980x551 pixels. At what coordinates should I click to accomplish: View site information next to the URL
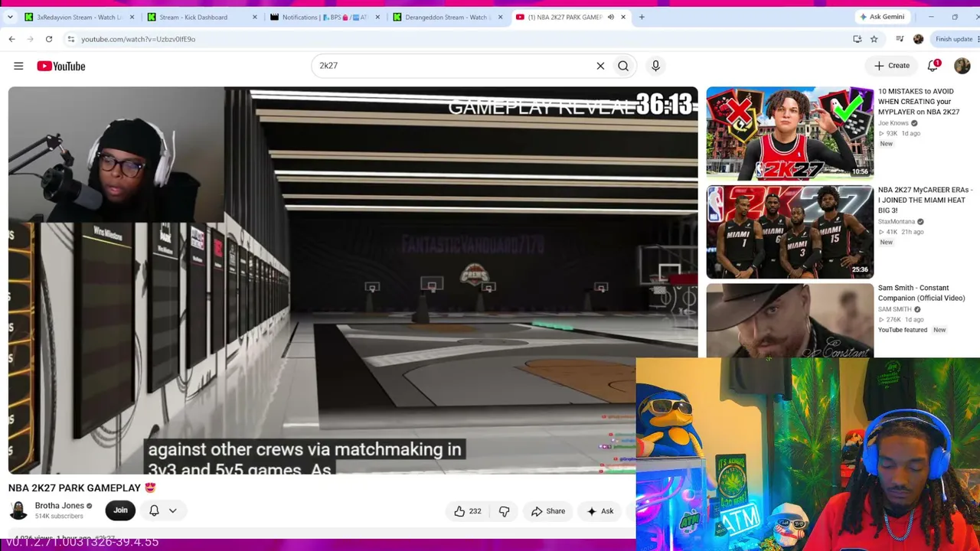pyautogui.click(x=70, y=39)
